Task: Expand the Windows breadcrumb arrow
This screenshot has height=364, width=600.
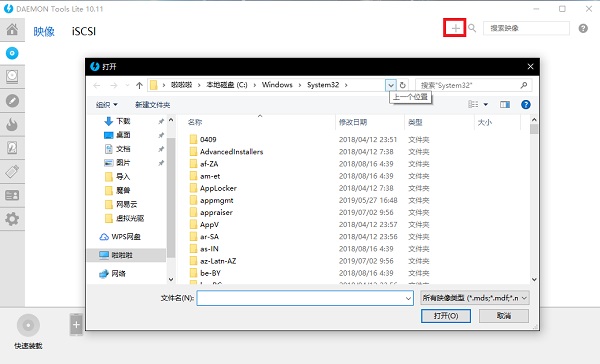Action: pyautogui.click(x=300, y=85)
